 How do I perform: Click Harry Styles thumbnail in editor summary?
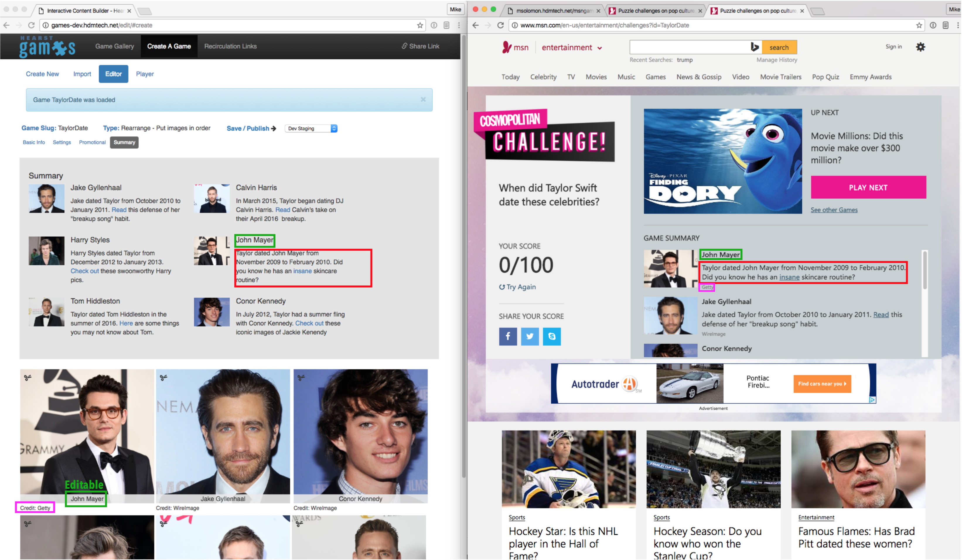coord(47,251)
